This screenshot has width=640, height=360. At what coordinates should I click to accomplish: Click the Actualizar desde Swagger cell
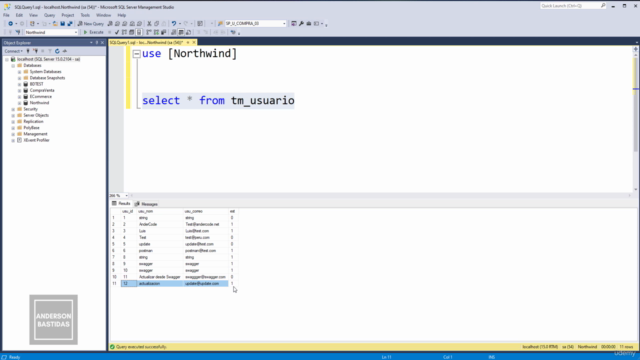click(160, 277)
